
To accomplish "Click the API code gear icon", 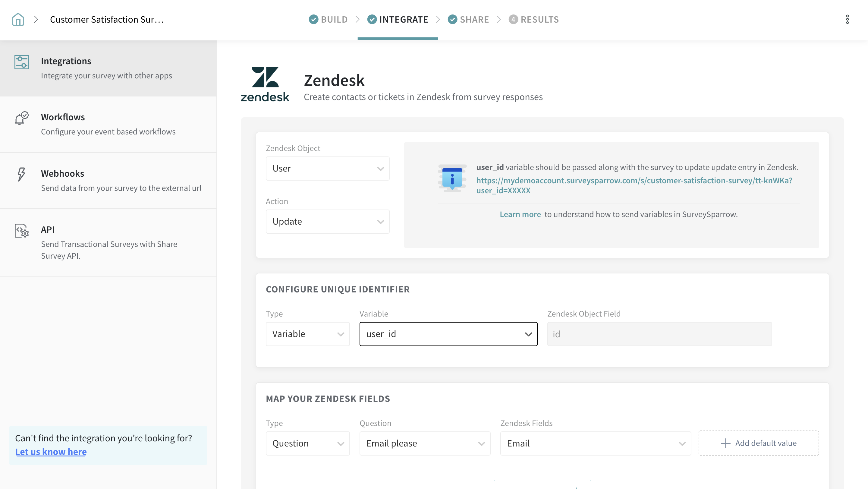I will (x=22, y=231).
